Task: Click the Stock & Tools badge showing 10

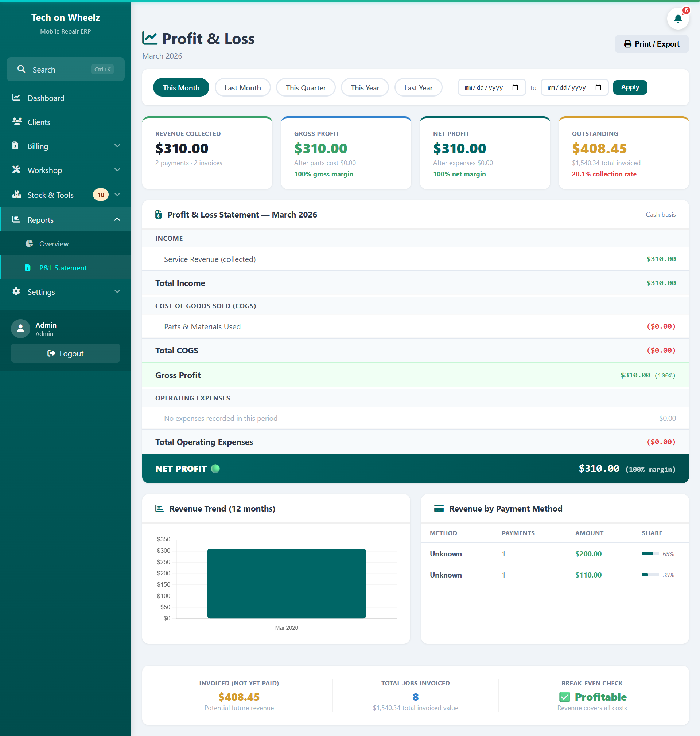Action: coord(101,195)
